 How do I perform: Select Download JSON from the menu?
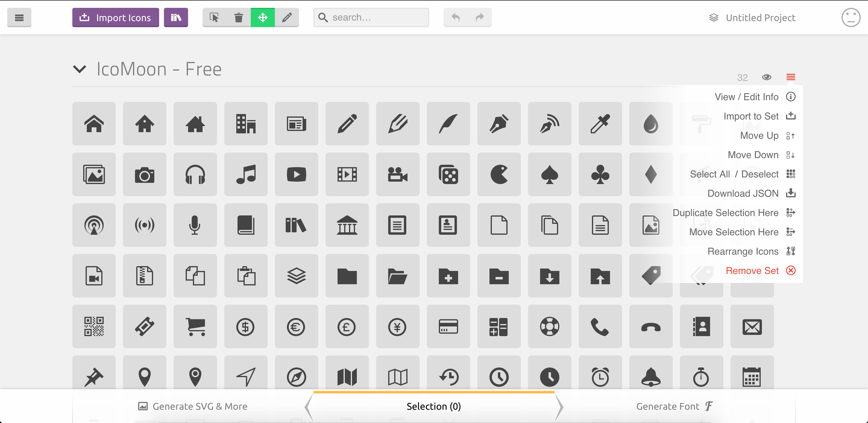pos(744,193)
